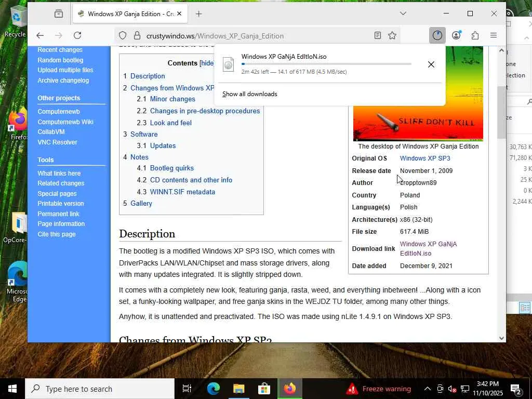Screen dimensions: 532x399
Task: Open Task View on the taskbar
Action: pyautogui.click(x=187, y=389)
